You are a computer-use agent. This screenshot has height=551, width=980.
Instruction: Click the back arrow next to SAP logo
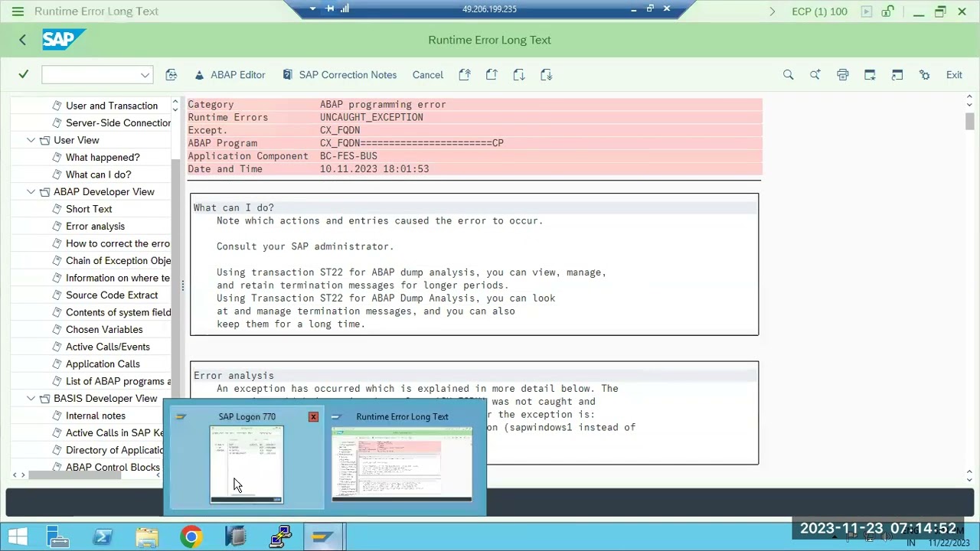tap(22, 40)
